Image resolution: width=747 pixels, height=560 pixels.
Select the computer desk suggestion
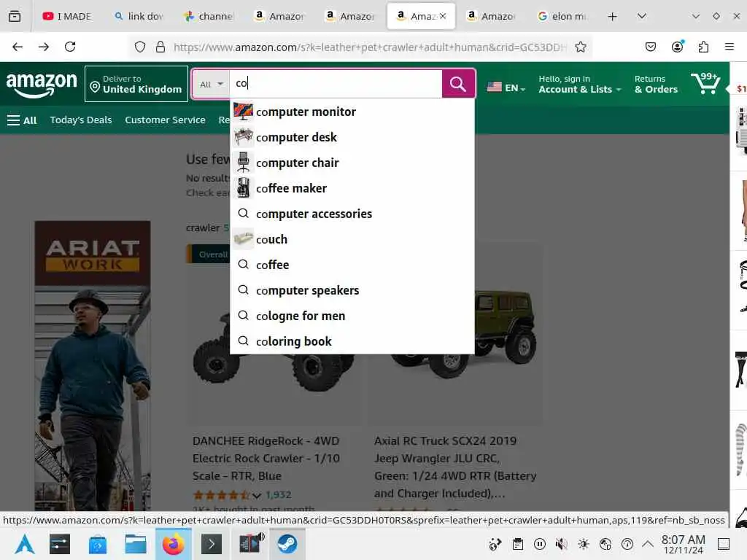click(x=352, y=137)
